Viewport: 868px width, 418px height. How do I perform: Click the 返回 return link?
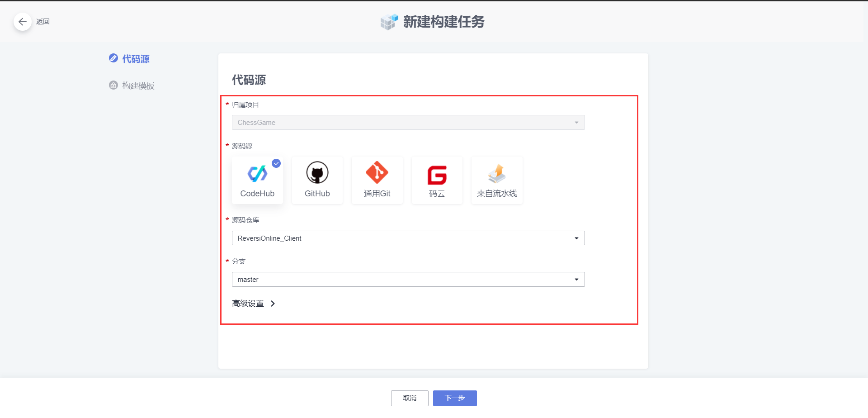point(43,21)
